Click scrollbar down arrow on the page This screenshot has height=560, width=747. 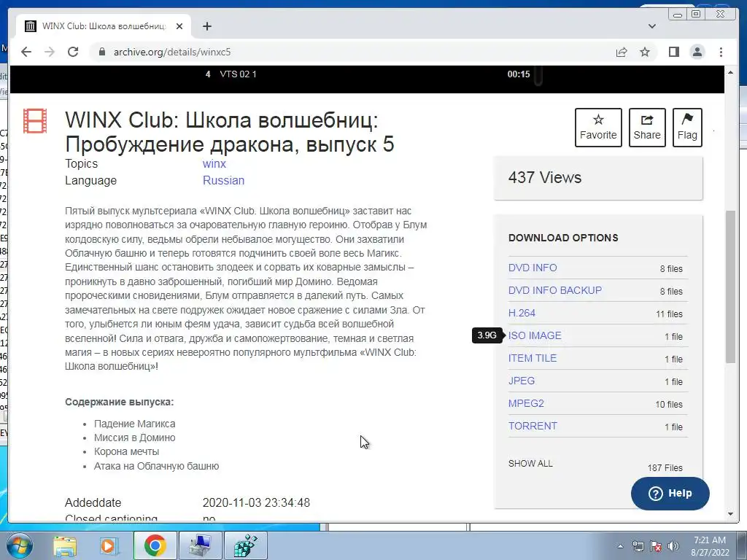tap(730, 514)
